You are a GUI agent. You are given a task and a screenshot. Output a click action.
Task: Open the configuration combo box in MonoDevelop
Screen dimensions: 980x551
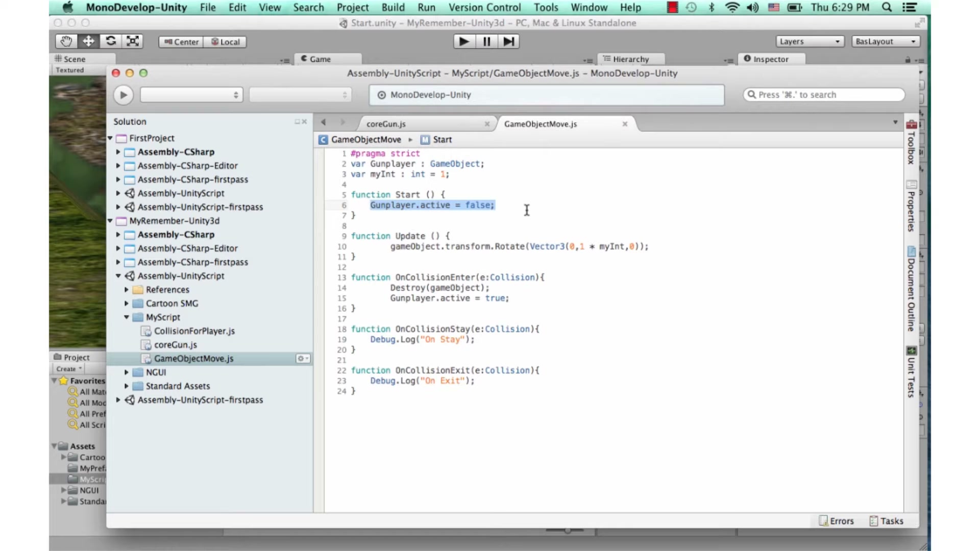click(191, 95)
